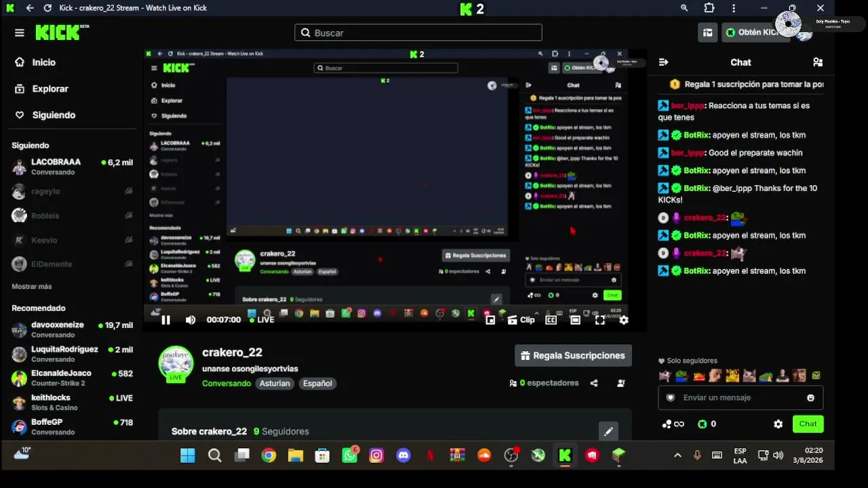Focus the Buscar search field
This screenshot has width=868, height=488.
(418, 33)
